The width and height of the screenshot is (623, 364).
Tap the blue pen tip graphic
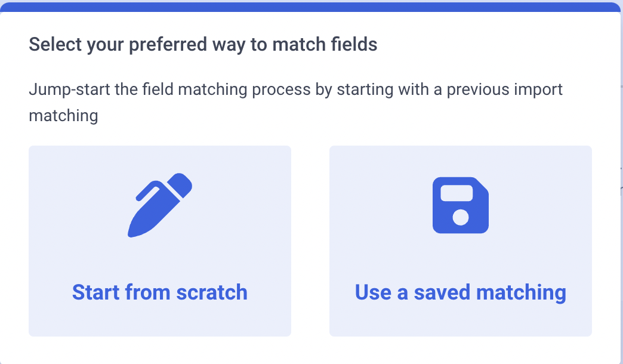pyautogui.click(x=138, y=227)
